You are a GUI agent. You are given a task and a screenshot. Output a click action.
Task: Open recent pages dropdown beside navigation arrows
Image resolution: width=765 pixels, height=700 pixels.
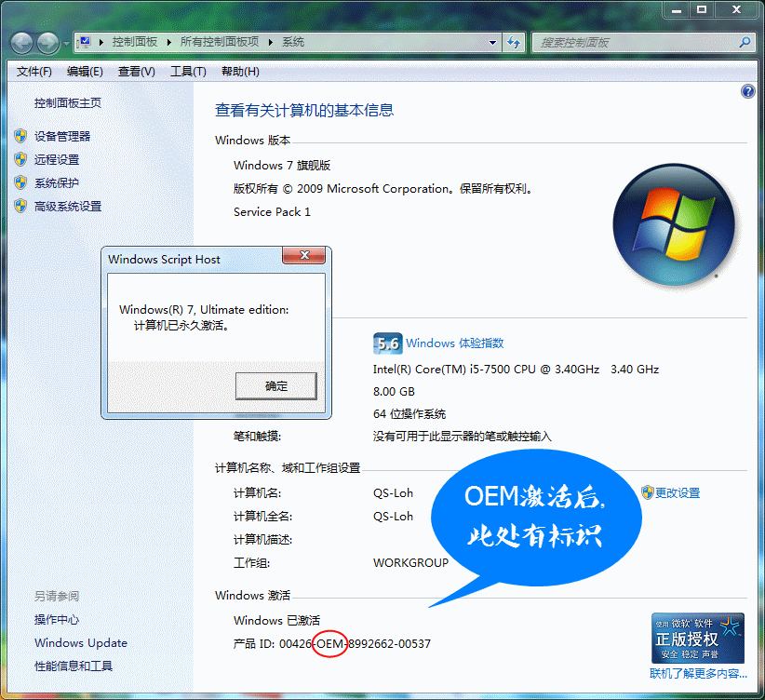click(65, 42)
